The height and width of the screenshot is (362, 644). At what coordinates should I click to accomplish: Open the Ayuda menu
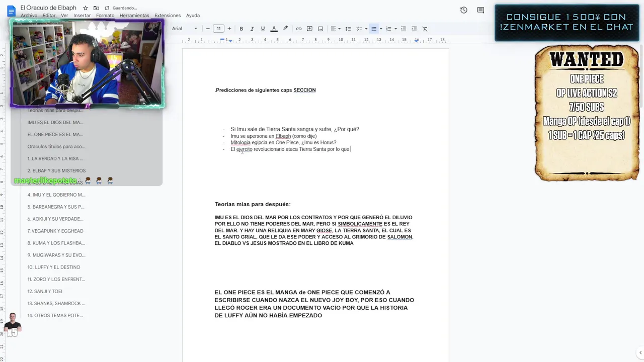193,16
